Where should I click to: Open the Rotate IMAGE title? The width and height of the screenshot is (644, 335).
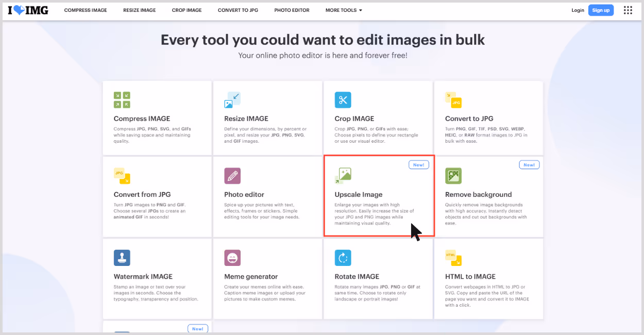pyautogui.click(x=357, y=276)
